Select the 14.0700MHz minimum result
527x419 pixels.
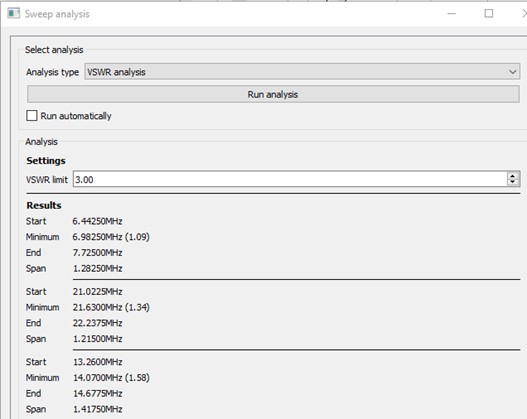[x=111, y=378]
